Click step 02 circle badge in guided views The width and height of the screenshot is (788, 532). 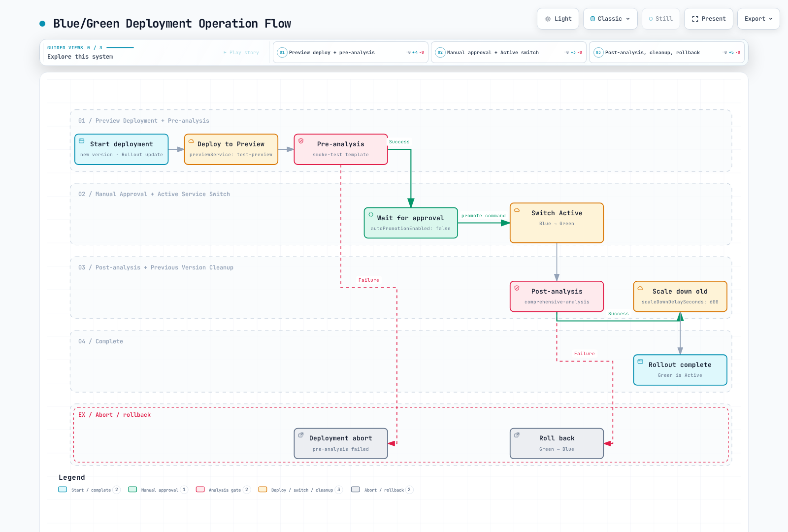click(440, 52)
